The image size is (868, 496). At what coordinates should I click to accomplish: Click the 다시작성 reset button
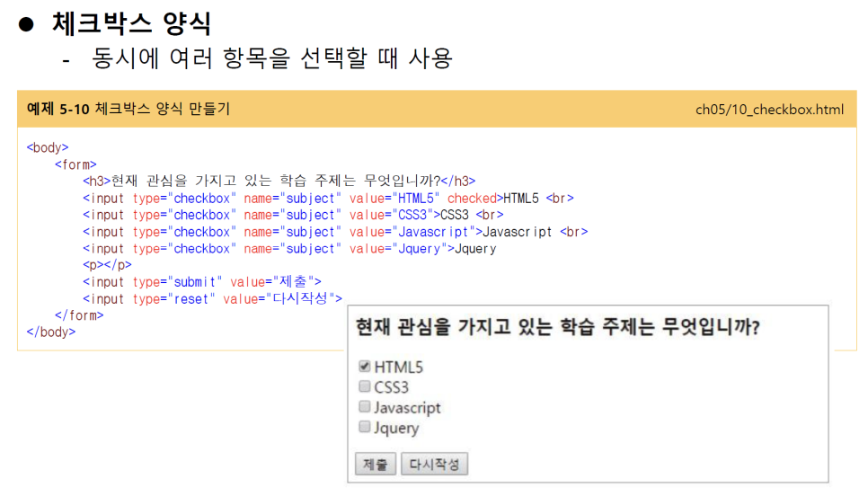click(x=435, y=464)
